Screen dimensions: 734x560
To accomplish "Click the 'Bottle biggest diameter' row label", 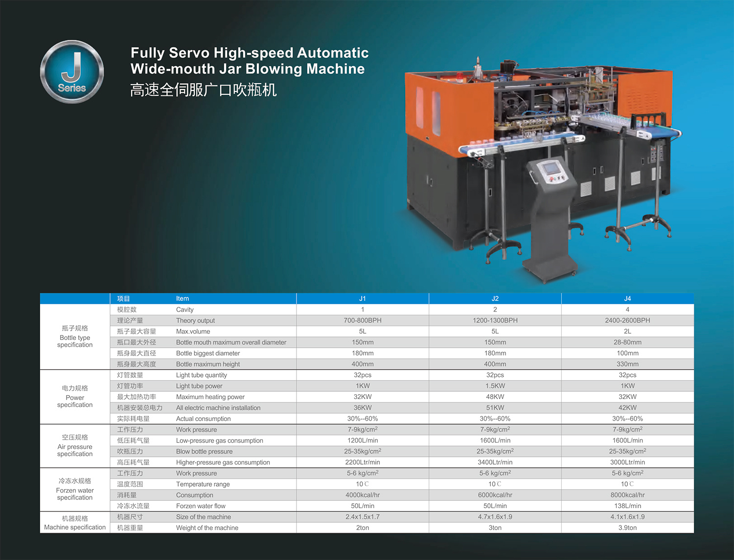I will pyautogui.click(x=208, y=353).
